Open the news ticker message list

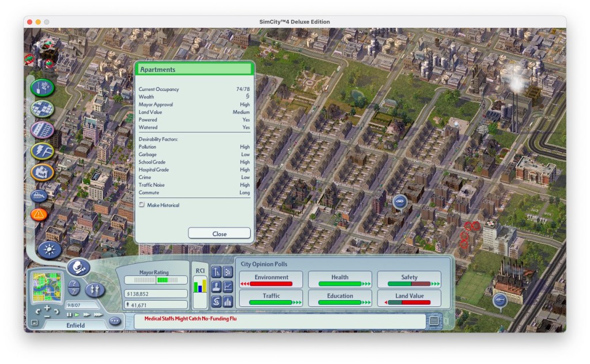coord(434,321)
